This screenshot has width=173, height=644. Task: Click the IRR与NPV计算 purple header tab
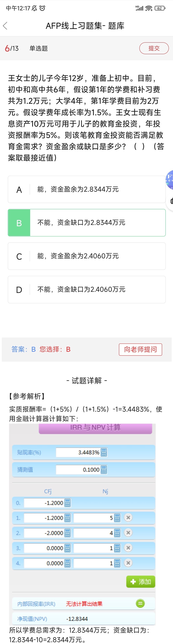tap(95, 428)
